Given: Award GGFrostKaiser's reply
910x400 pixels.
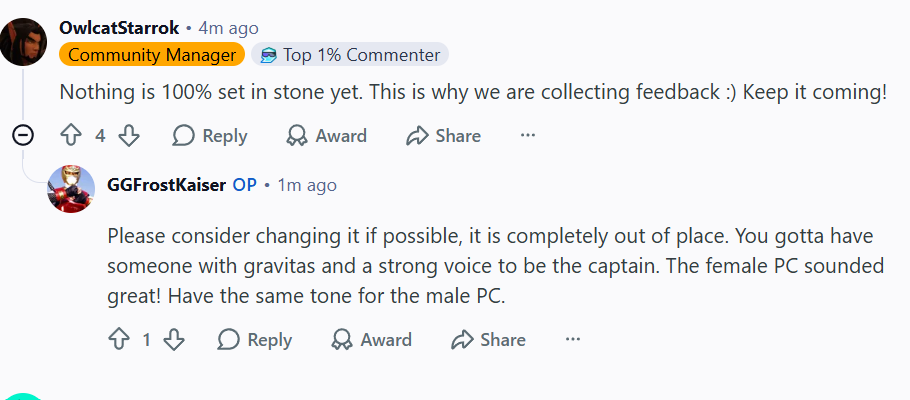Looking at the screenshot, I should tap(372, 340).
